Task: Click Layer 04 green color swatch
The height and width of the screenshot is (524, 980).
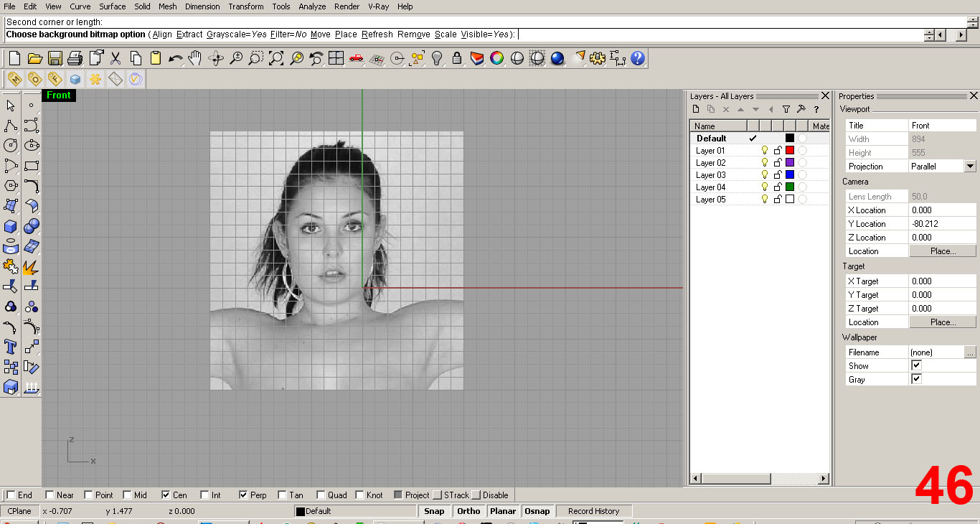Action: click(x=790, y=187)
